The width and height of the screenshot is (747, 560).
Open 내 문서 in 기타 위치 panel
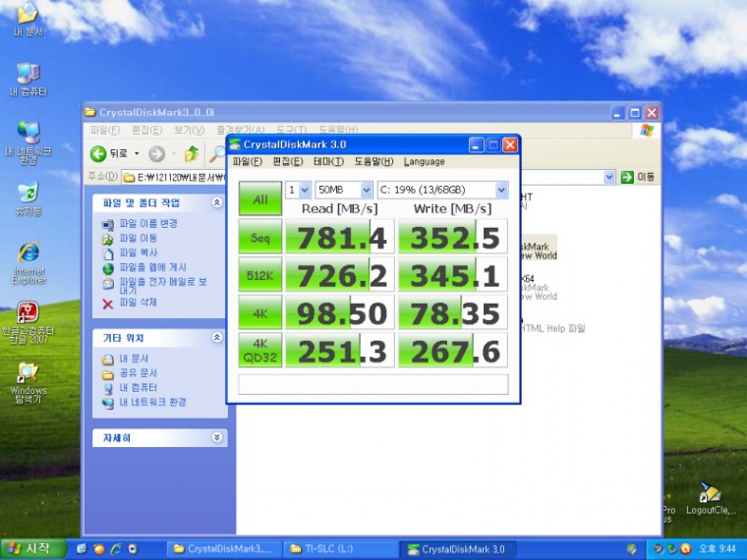134,359
